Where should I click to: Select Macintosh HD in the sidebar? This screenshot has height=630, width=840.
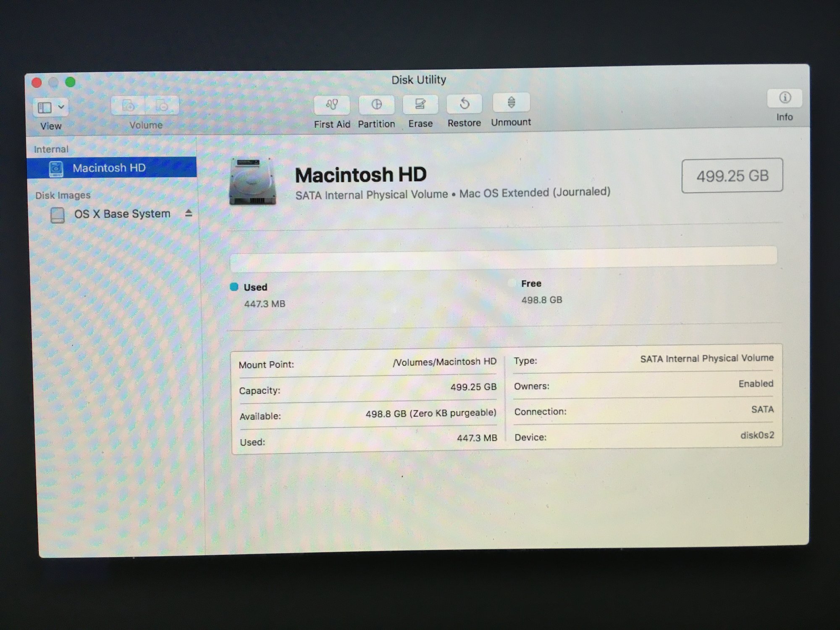[x=109, y=168]
